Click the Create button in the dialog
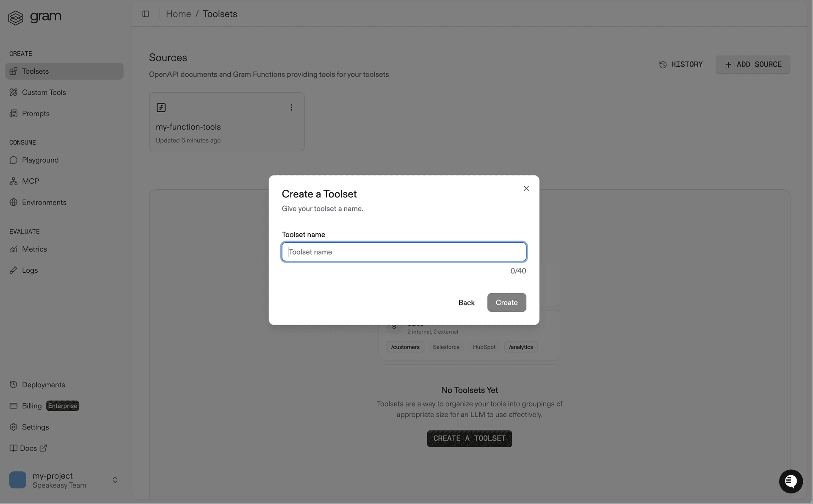 [x=506, y=302]
